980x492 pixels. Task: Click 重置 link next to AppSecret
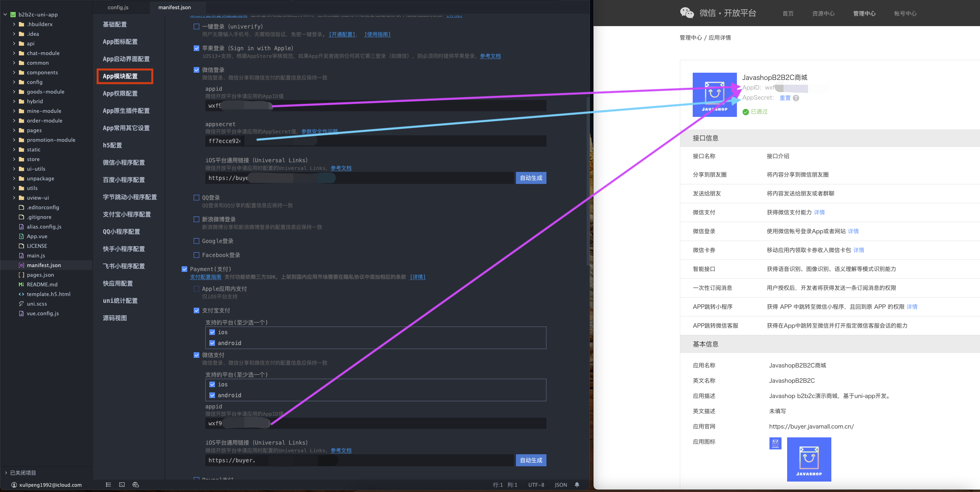(785, 98)
